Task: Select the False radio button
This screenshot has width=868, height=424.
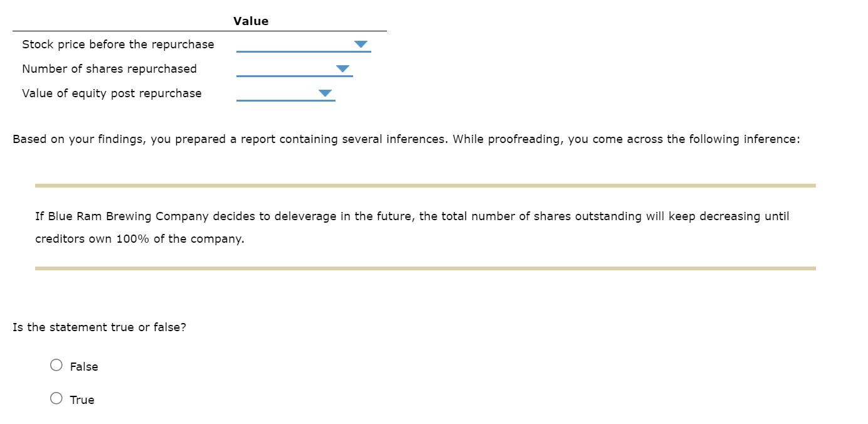Action: point(56,364)
